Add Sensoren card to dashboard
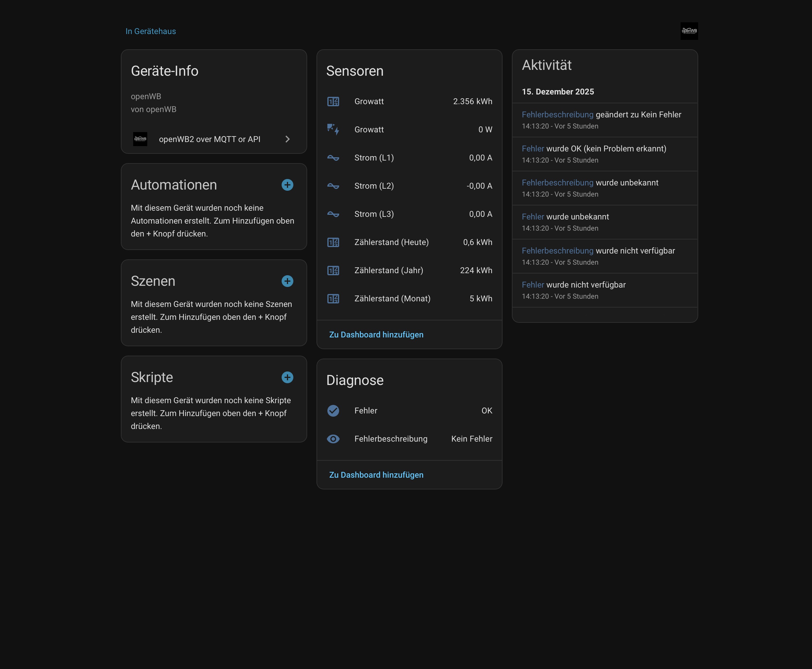The height and width of the screenshot is (669, 812). pos(376,334)
